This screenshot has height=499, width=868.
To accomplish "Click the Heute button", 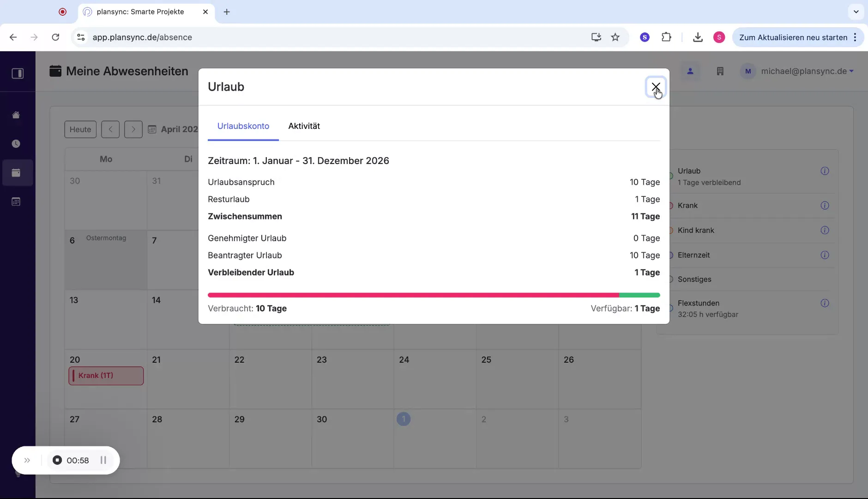I will pyautogui.click(x=80, y=129).
